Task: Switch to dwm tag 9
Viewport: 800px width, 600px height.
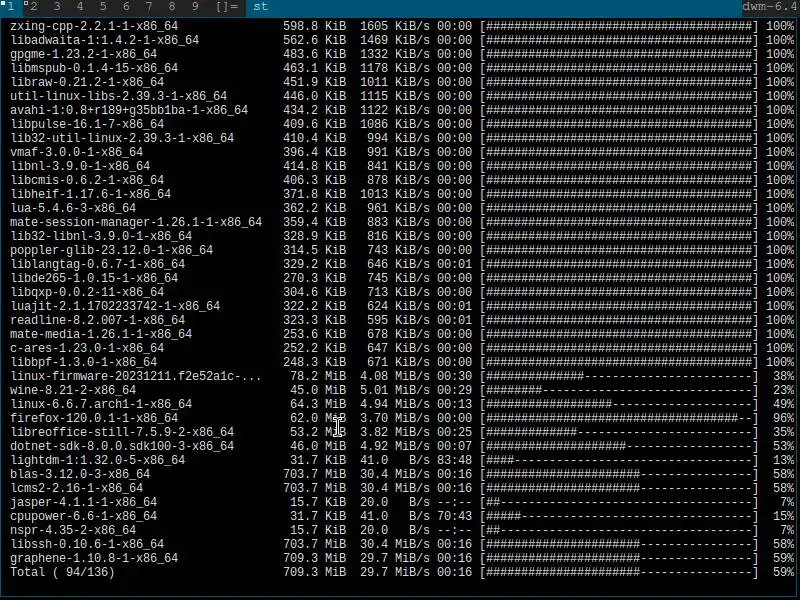Action: coord(194,7)
